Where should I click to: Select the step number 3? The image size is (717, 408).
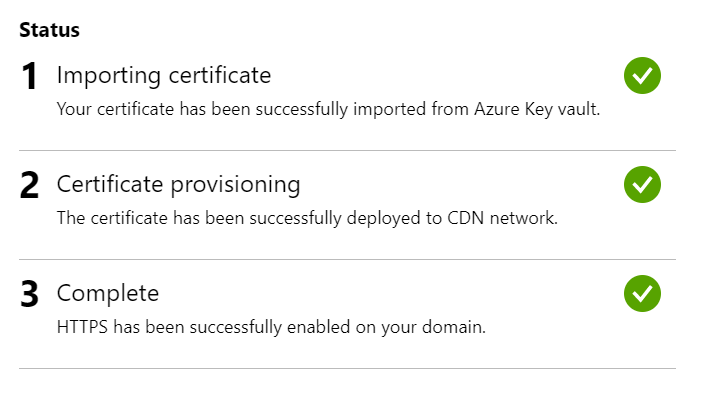[x=29, y=294]
